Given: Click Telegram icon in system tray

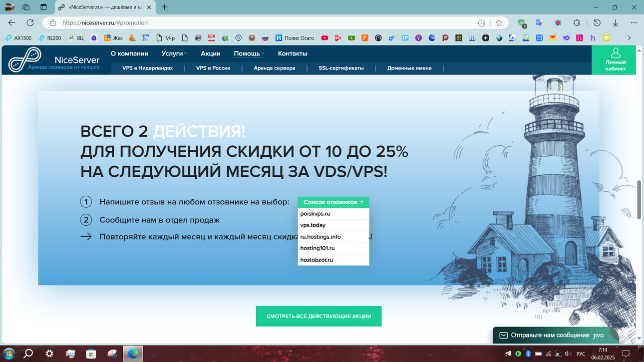Looking at the screenshot, I should tap(508, 354).
